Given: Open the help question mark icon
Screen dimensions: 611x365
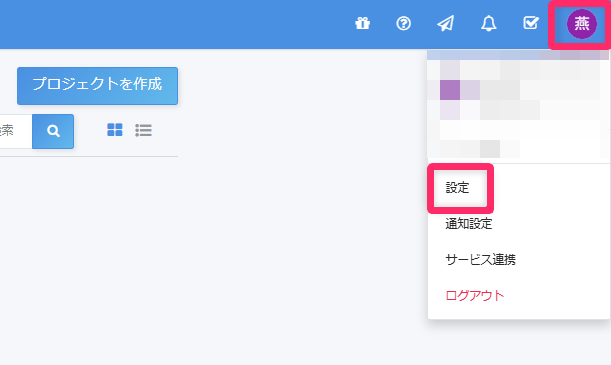Looking at the screenshot, I should [403, 23].
